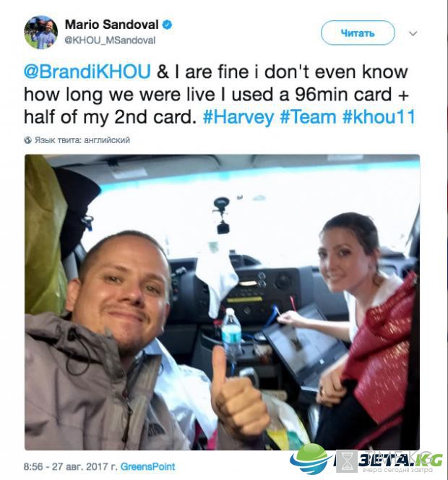Click the вчера сегодня завтра tagline
Screen dimensions: 448x480
tap(397, 470)
